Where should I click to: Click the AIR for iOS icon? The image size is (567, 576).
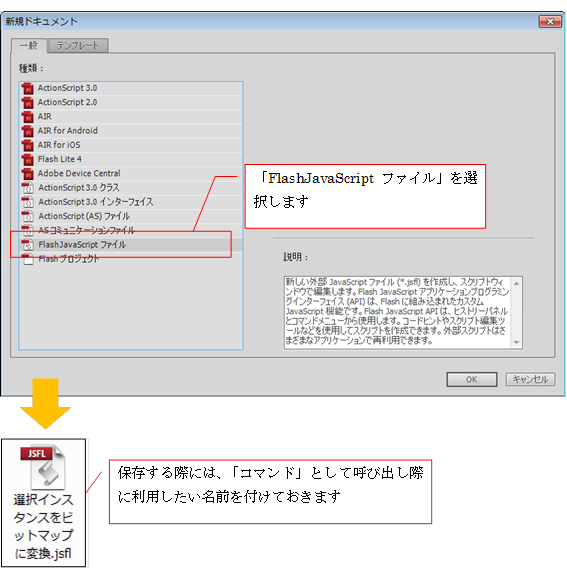(x=28, y=145)
